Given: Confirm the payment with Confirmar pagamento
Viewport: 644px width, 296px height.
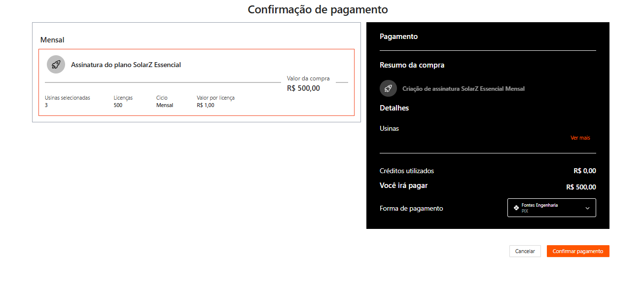Looking at the screenshot, I should (578, 251).
